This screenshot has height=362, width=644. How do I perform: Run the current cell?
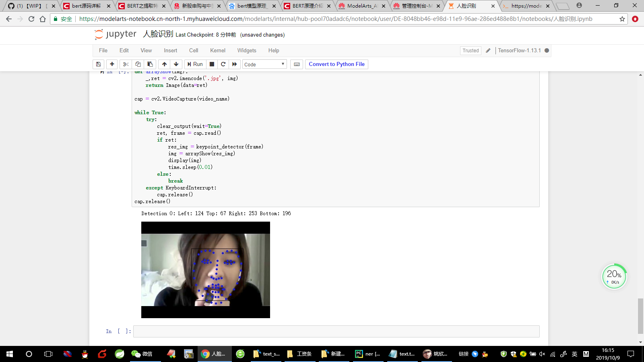tap(195, 64)
